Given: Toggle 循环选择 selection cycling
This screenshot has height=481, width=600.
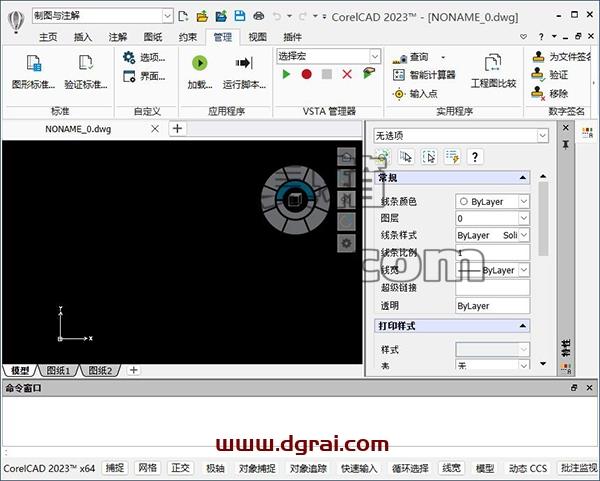Looking at the screenshot, I should (x=410, y=468).
